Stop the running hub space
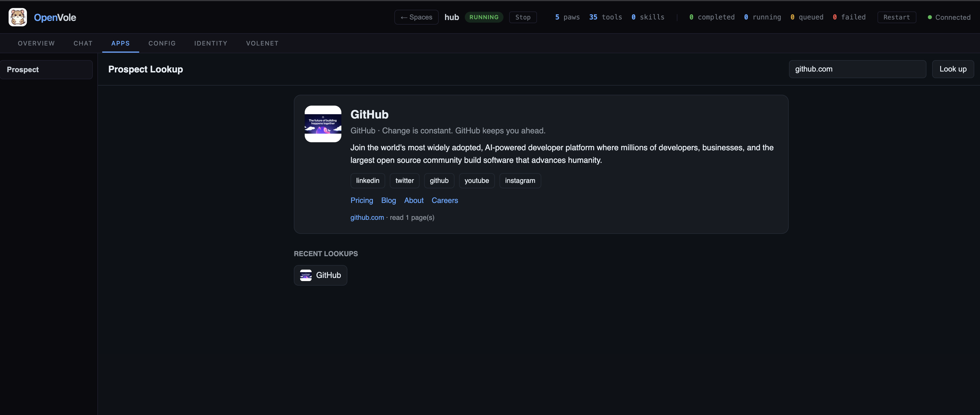The image size is (980, 415). click(523, 17)
